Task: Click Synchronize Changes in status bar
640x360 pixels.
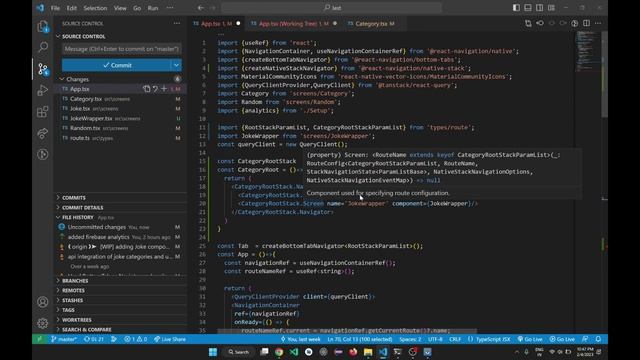Action: 94,339
